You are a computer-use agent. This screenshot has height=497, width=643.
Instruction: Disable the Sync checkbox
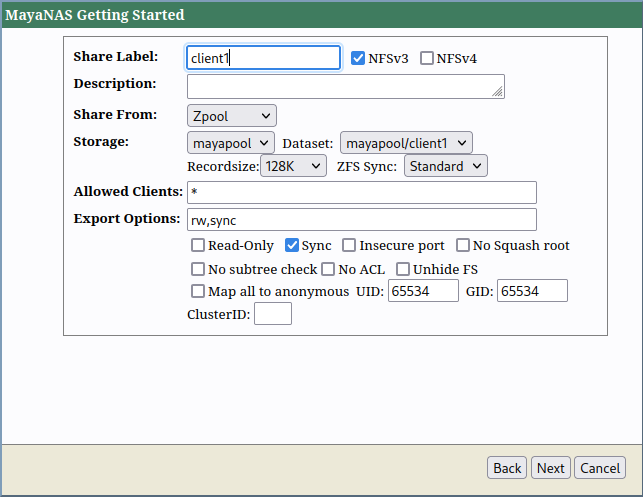pos(292,245)
